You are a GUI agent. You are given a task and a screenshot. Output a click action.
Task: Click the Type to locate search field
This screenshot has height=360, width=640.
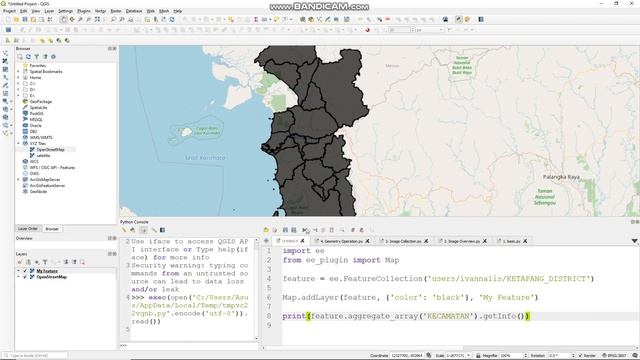(35, 356)
